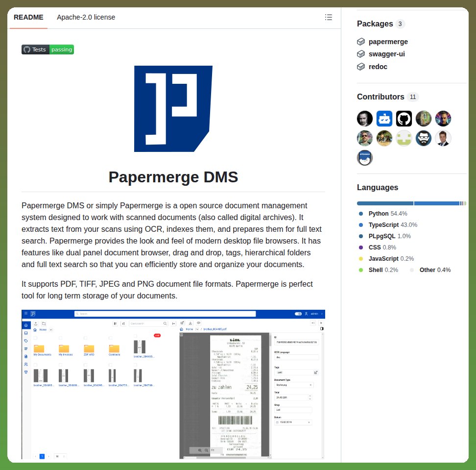The height and width of the screenshot is (470, 476).
Task: Click the Languages section heading
Action: (x=378, y=187)
